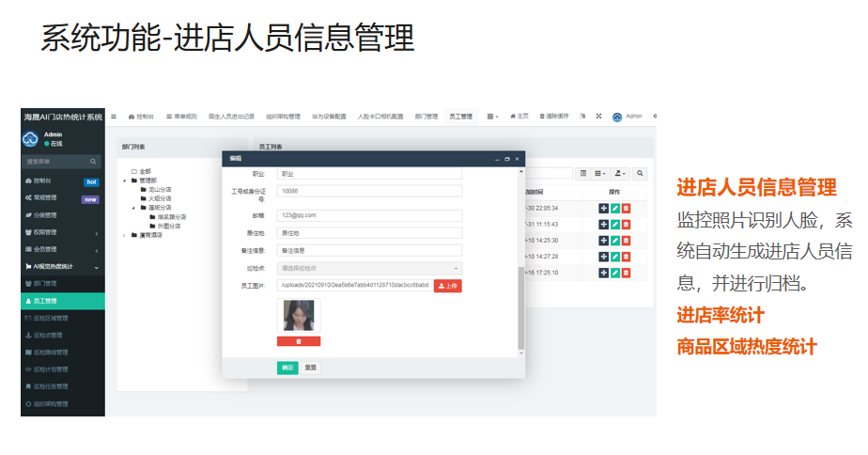Click the green edit pencil icon in second row
The height and width of the screenshot is (455, 868).
(x=615, y=224)
